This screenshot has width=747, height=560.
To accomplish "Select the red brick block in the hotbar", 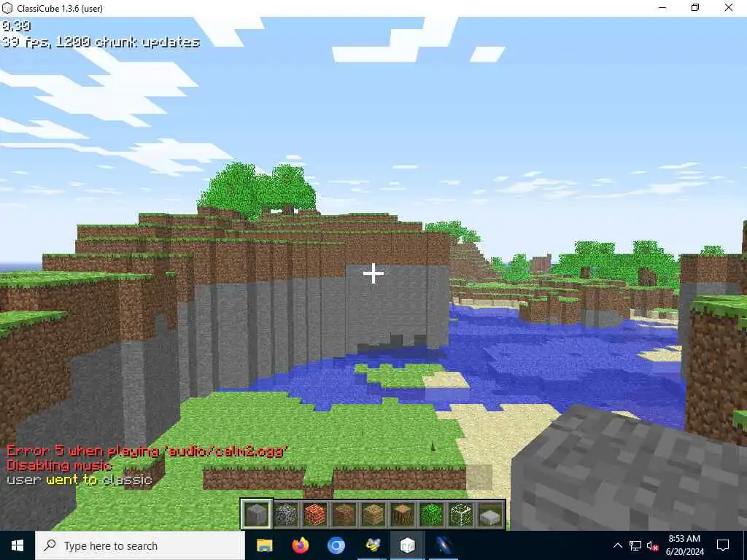I will pyautogui.click(x=315, y=514).
